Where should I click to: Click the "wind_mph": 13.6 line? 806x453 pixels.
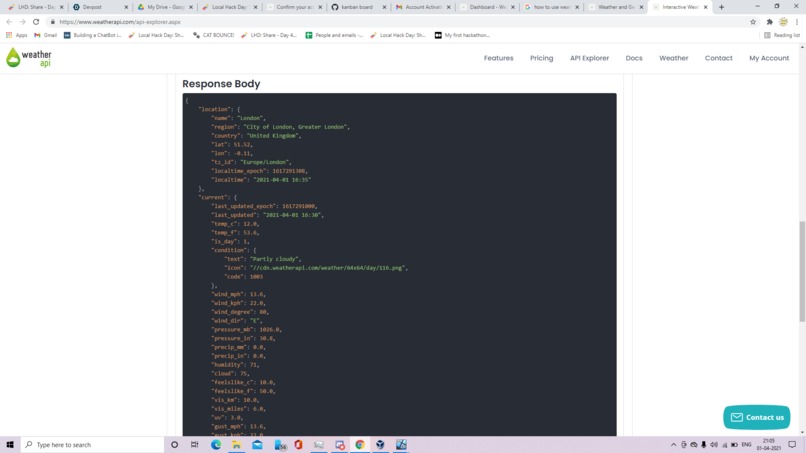(x=239, y=295)
